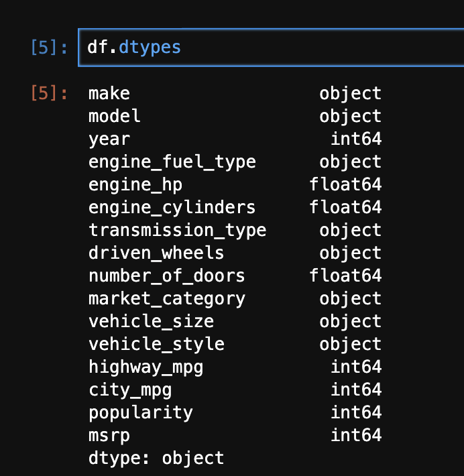Place cursor on the word dtypes in code

[150, 48]
